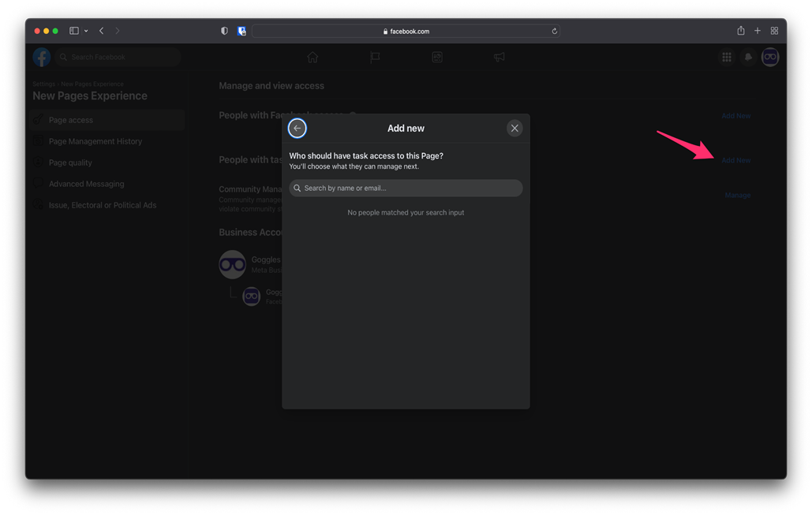Open the Facebook Home icon

312,58
